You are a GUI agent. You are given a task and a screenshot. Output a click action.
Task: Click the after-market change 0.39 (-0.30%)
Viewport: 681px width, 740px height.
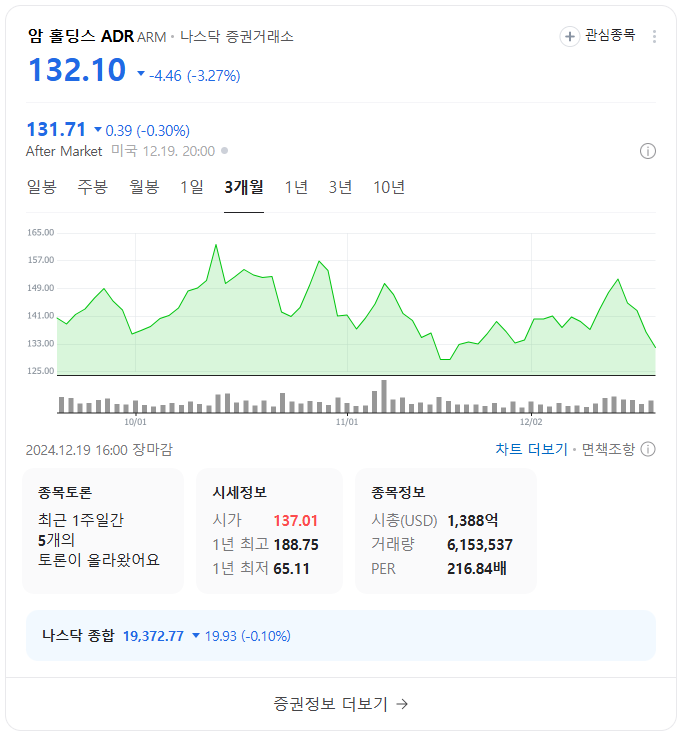(147, 131)
